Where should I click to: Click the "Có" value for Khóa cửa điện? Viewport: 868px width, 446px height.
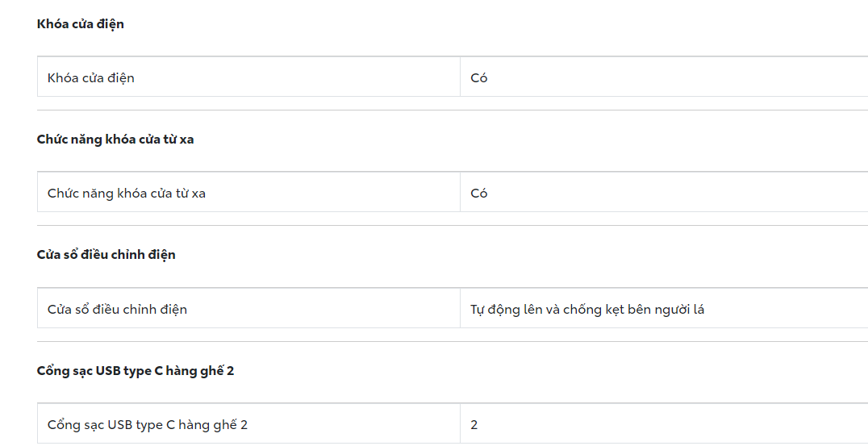pyautogui.click(x=479, y=78)
